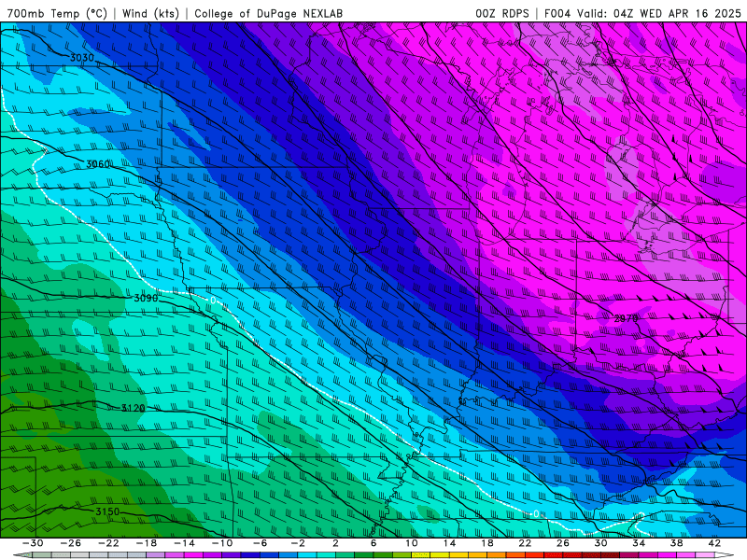Image resolution: width=747 pixels, height=560 pixels.
Task: Click the "700mb Temp (°C)" title text
Action: 57,13
